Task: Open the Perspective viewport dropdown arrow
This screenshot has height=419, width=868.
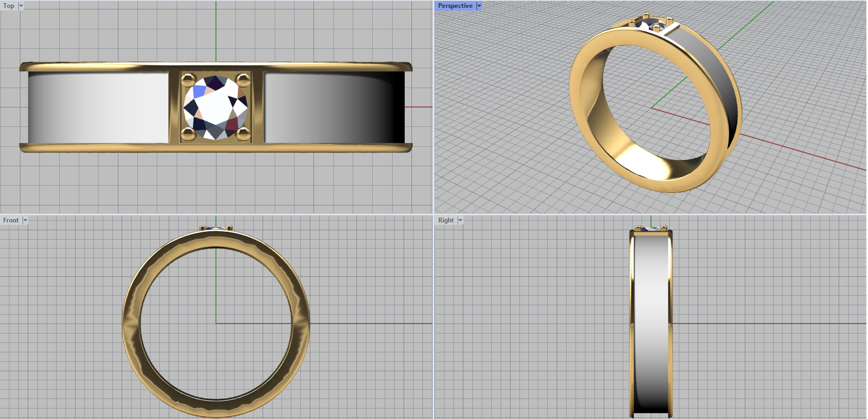Action: (x=479, y=6)
